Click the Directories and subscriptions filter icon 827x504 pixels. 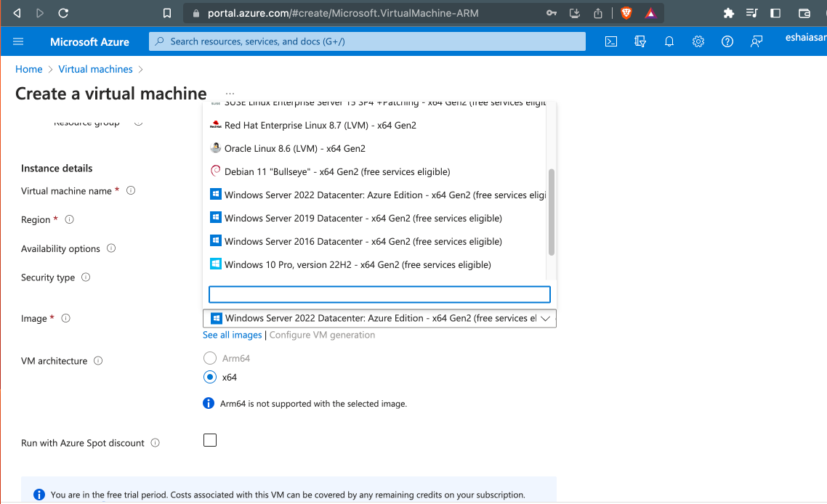pyautogui.click(x=640, y=41)
